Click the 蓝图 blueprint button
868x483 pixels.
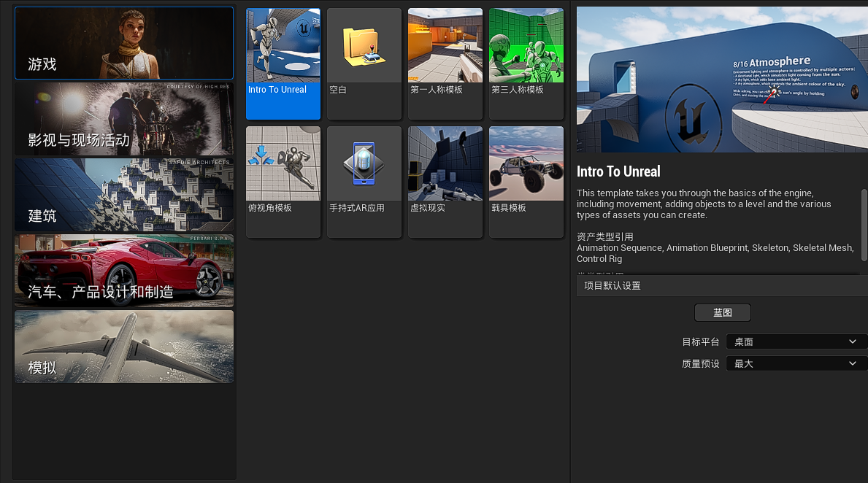point(723,312)
